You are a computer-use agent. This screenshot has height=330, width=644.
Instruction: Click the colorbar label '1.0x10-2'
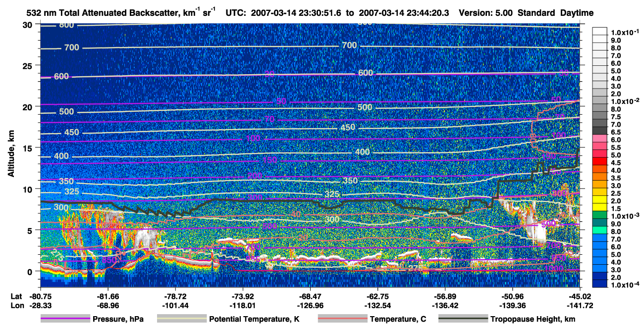[624, 100]
